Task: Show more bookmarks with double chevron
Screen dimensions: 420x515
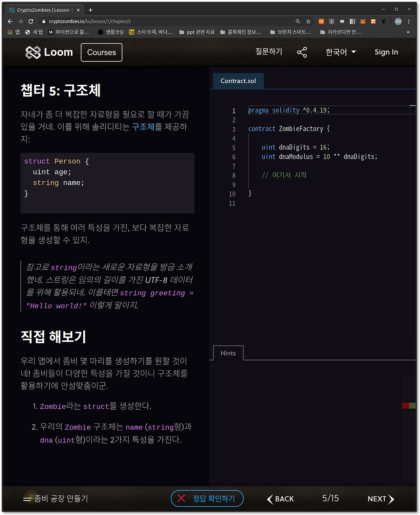Action: coord(408,32)
